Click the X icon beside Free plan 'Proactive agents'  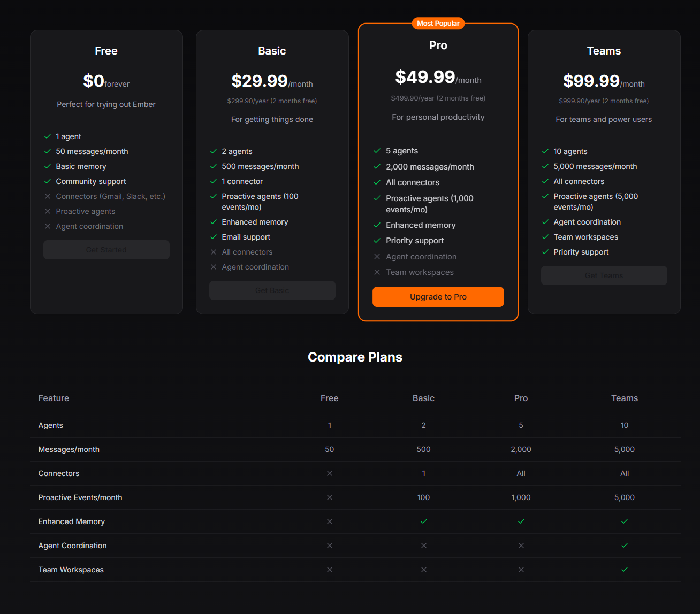pos(48,211)
